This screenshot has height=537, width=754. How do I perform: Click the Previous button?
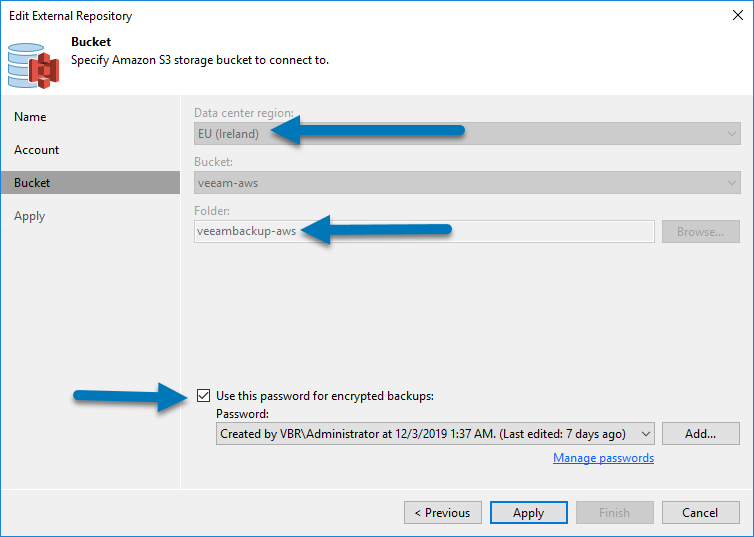pyautogui.click(x=443, y=513)
